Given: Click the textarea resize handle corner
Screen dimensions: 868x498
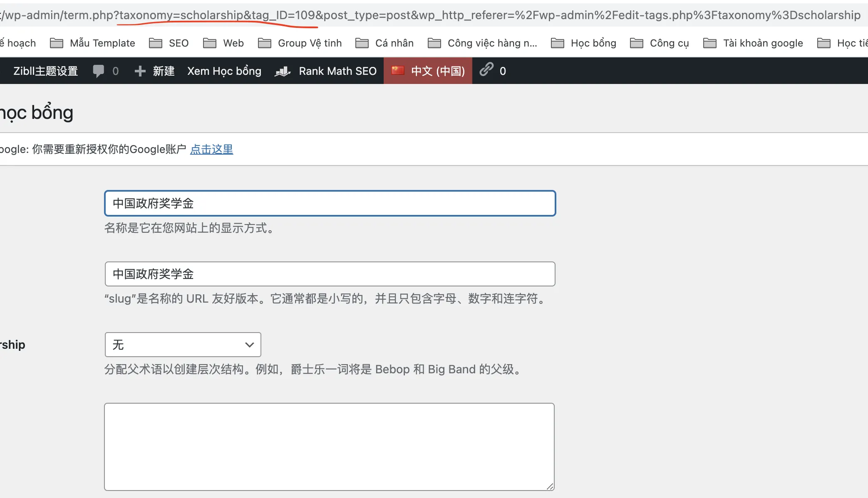Looking at the screenshot, I should tap(550, 486).
